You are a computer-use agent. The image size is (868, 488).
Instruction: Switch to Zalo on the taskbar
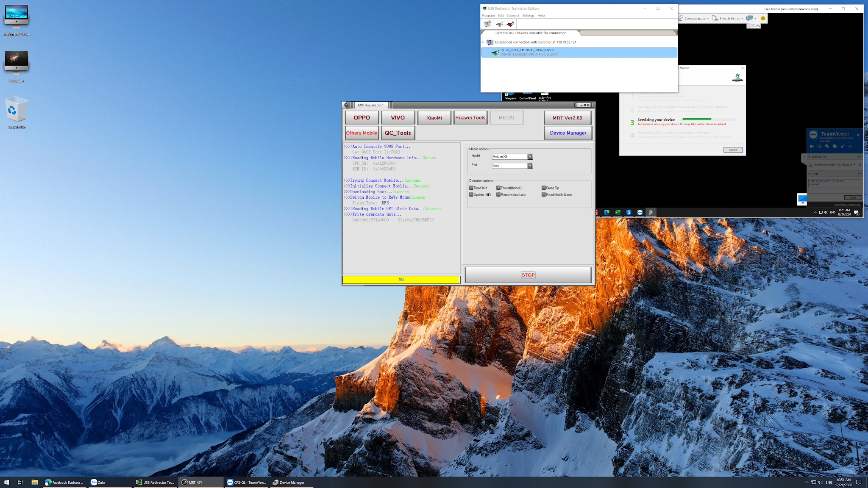point(110,482)
